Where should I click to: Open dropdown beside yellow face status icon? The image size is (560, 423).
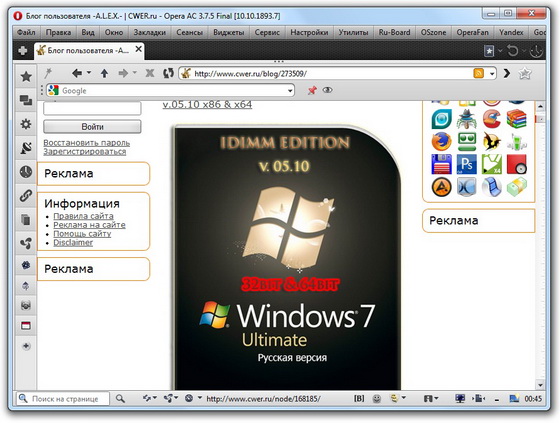click(404, 397)
